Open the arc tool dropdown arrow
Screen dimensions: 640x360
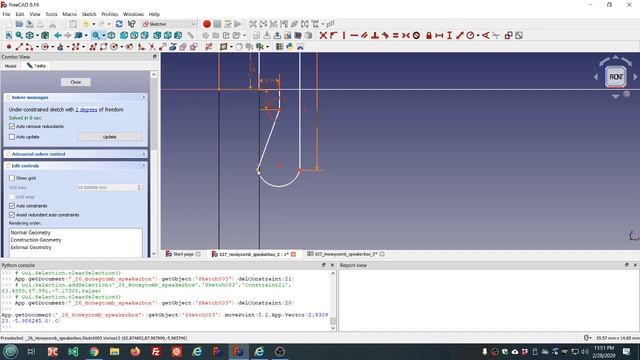(37, 47)
